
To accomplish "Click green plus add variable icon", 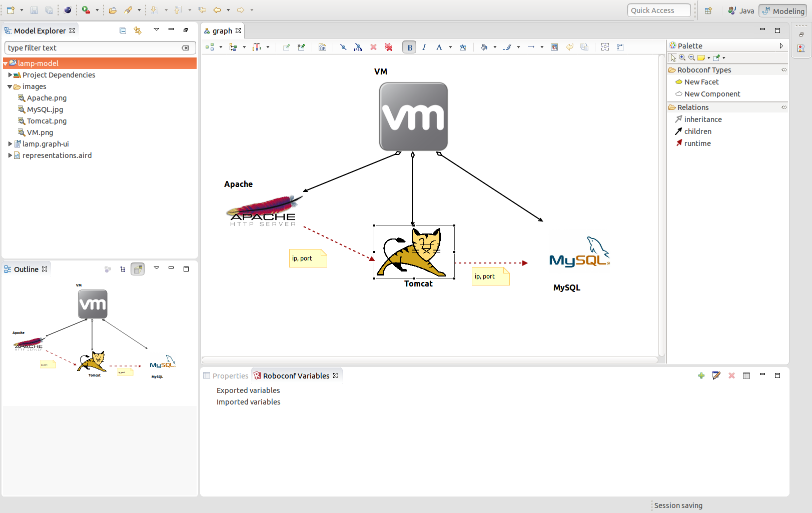I will (x=701, y=375).
